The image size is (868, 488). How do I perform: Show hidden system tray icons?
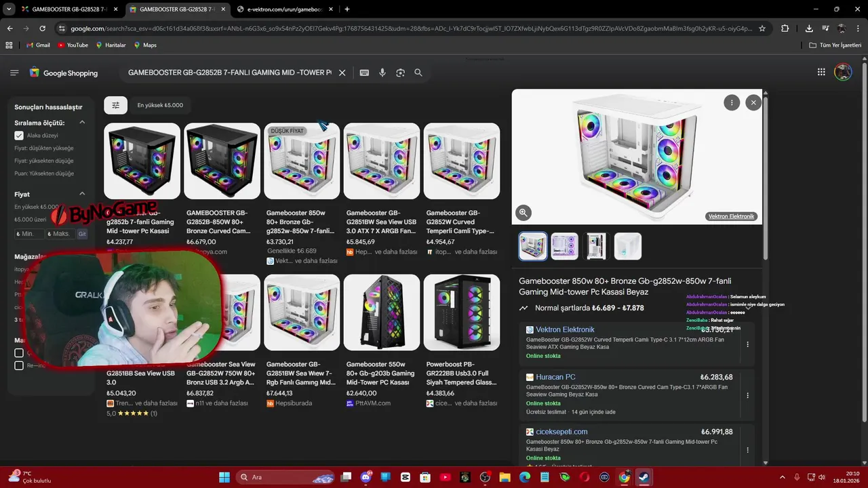click(x=782, y=477)
